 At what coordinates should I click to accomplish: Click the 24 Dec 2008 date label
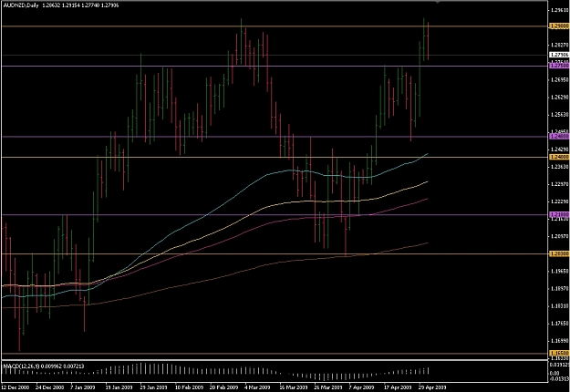coord(50,387)
